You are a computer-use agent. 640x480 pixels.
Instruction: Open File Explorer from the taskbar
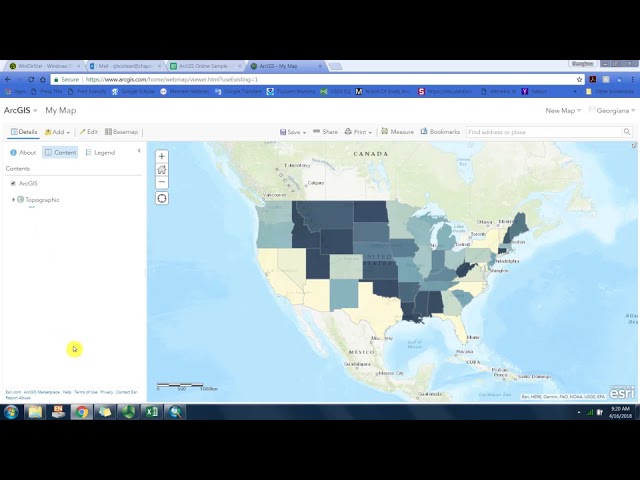point(36,412)
